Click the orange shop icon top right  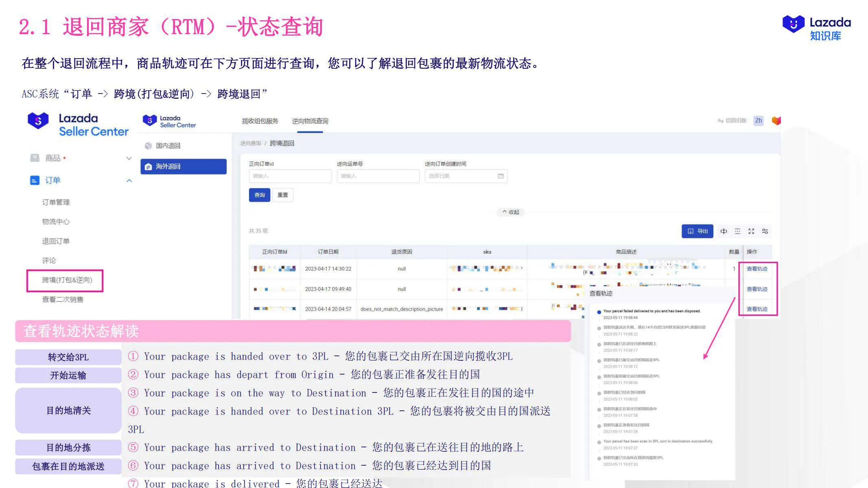click(x=776, y=121)
